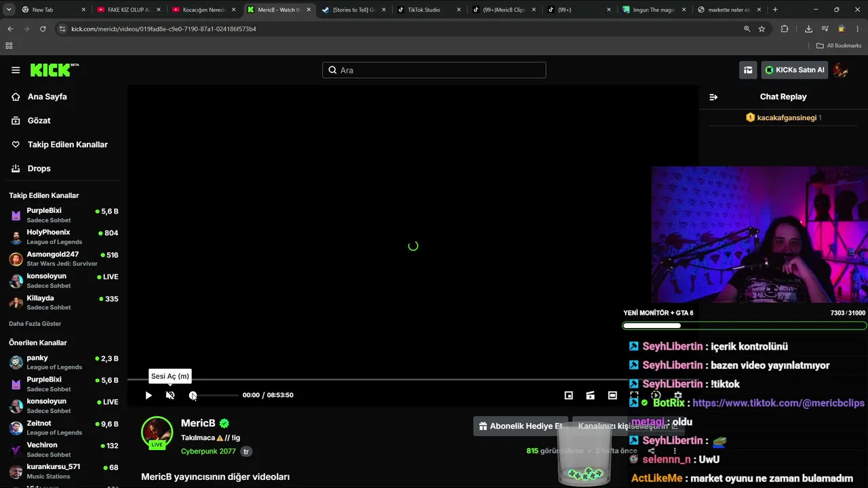868x488 pixels.
Task: Open video settings gear
Action: coord(677,395)
